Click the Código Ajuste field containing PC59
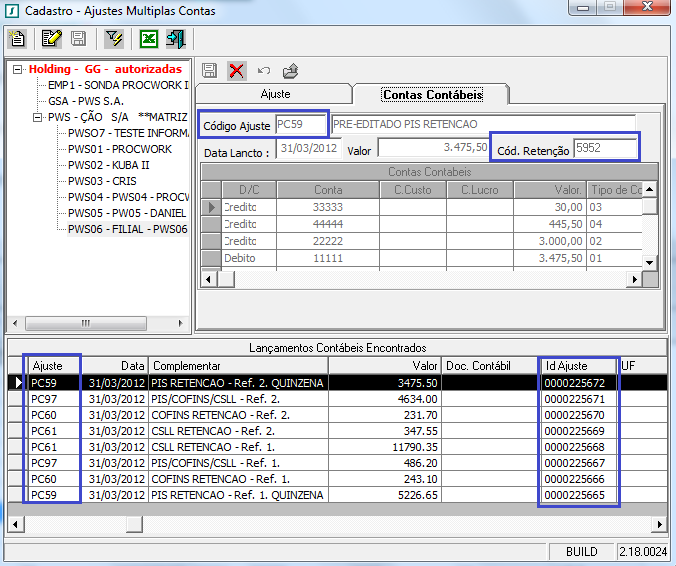Image resolution: width=676 pixels, height=566 pixels. coord(300,125)
